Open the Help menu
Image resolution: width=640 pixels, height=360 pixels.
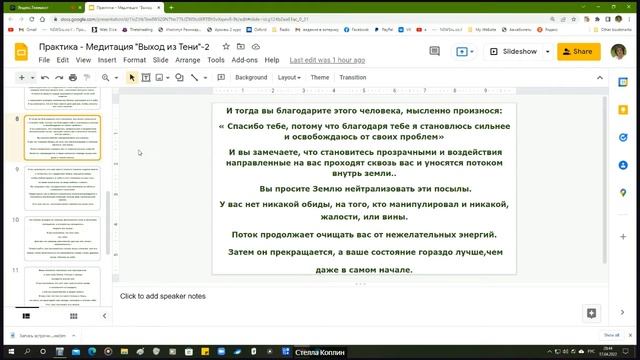click(x=272, y=60)
